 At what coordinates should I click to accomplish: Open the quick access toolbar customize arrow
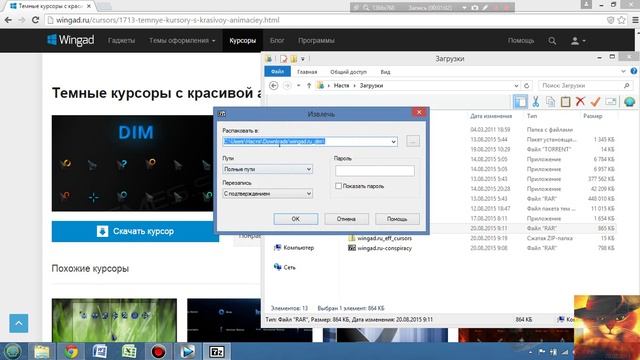click(303, 59)
